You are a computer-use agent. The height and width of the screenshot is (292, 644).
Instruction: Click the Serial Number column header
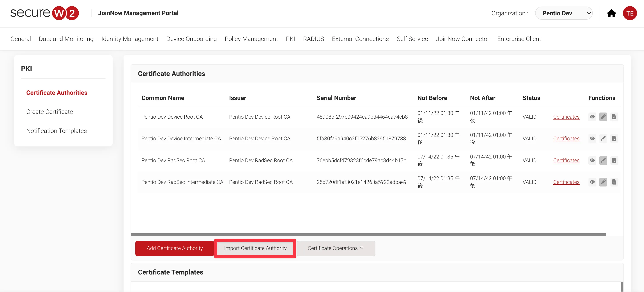coord(336,98)
